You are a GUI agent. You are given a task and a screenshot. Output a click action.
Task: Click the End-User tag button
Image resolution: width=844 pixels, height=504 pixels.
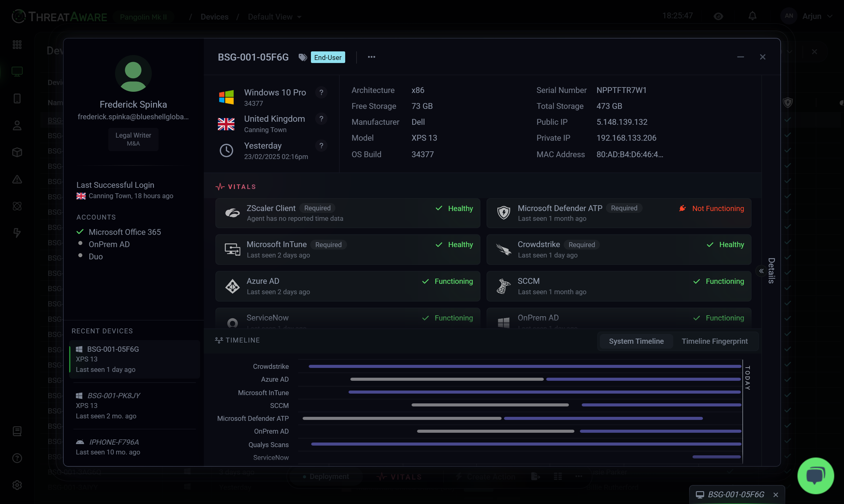[x=327, y=57]
